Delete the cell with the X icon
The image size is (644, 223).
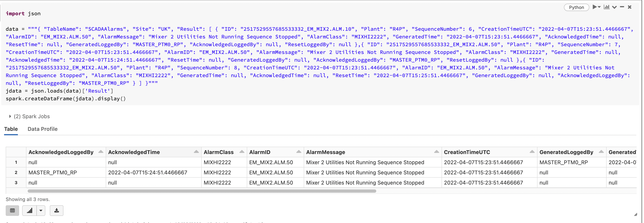[x=630, y=7]
